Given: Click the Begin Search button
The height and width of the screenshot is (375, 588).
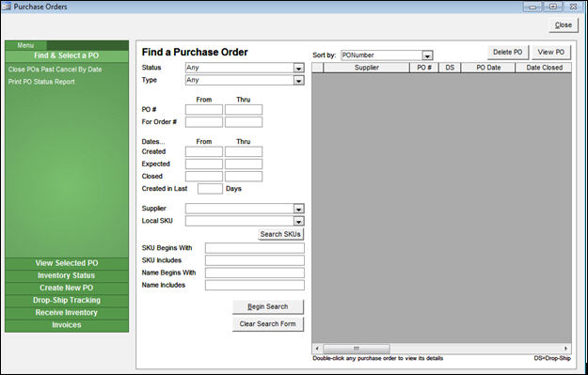Looking at the screenshot, I should pos(268,306).
